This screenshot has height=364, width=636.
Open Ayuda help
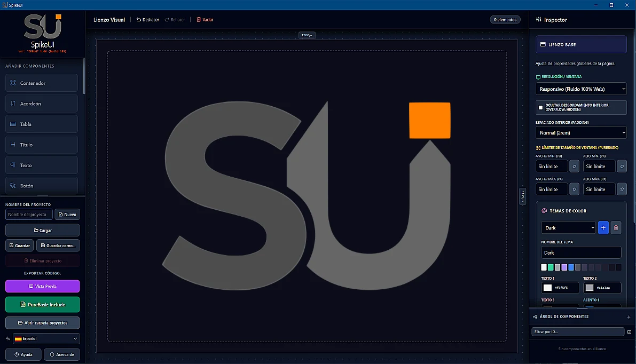click(23, 354)
